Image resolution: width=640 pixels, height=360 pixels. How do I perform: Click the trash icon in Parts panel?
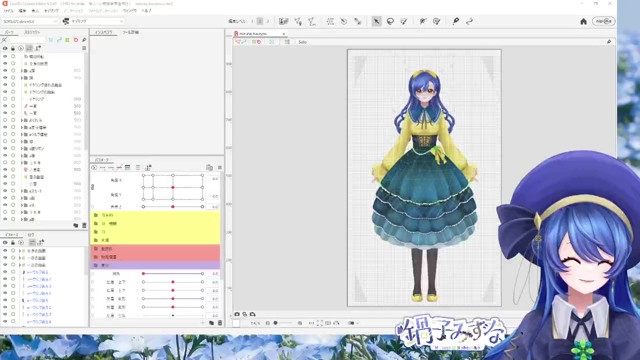pyautogui.click(x=84, y=225)
